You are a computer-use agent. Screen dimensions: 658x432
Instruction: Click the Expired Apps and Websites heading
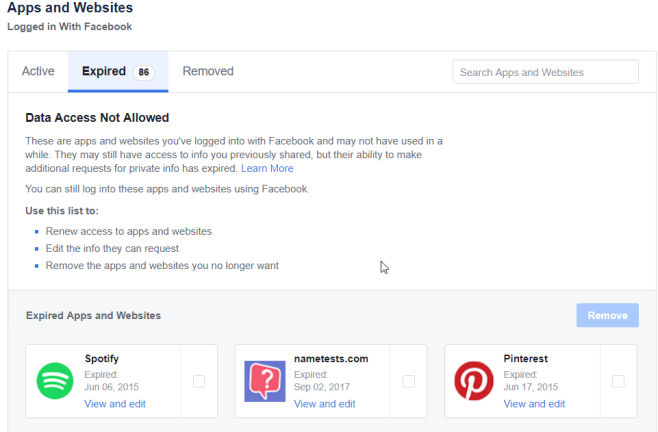click(x=94, y=315)
